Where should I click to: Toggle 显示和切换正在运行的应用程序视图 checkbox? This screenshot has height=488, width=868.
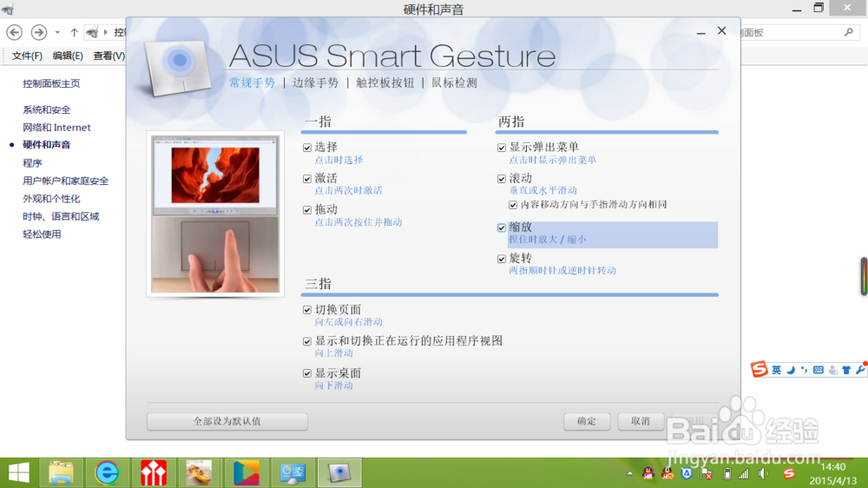point(307,342)
